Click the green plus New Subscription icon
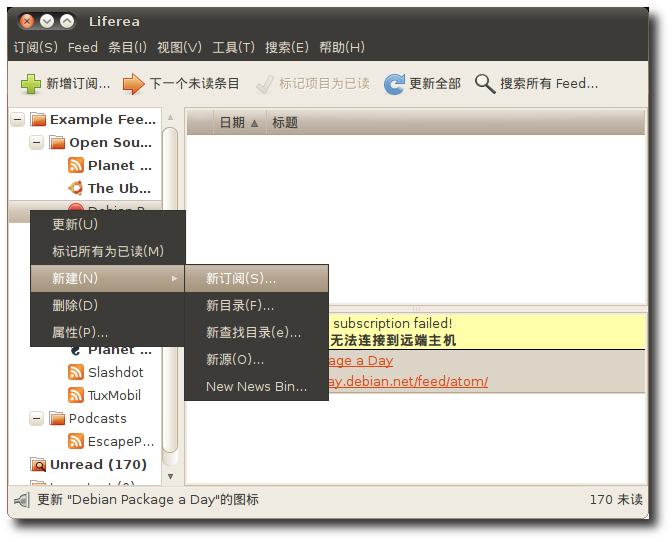 [31, 84]
